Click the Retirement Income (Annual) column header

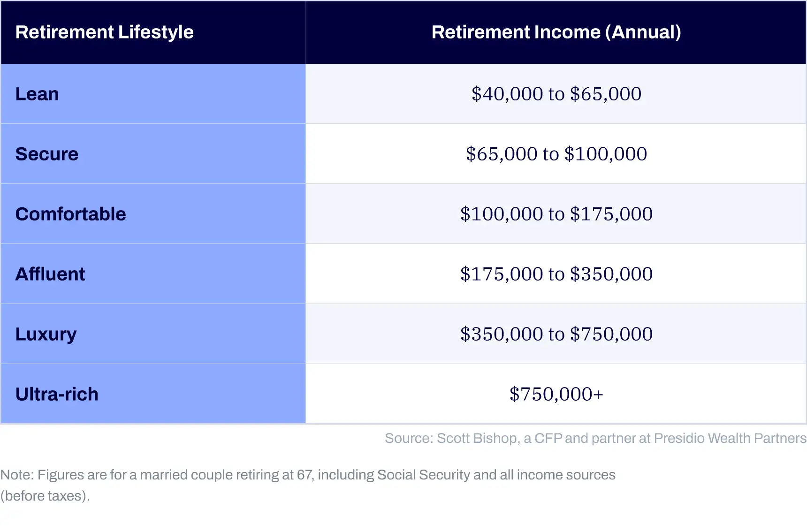point(556,32)
